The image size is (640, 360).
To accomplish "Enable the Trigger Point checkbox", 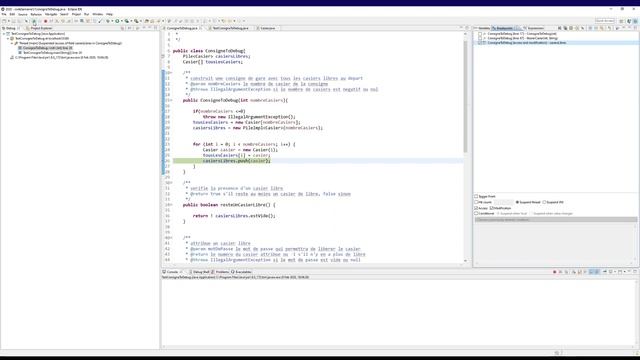I will click(476, 196).
